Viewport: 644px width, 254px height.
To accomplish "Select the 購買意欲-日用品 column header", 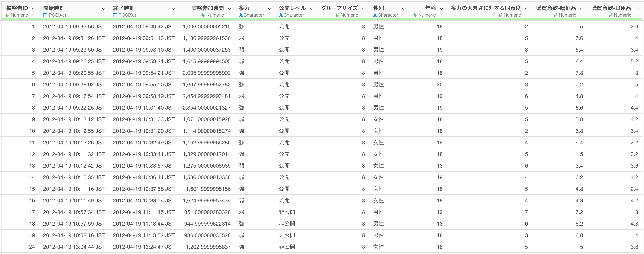I will pyautogui.click(x=611, y=8).
